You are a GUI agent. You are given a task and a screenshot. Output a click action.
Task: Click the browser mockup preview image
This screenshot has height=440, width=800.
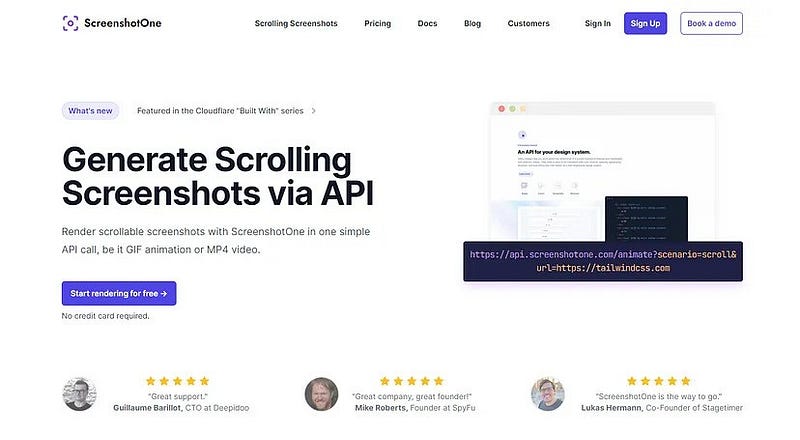coord(603,172)
